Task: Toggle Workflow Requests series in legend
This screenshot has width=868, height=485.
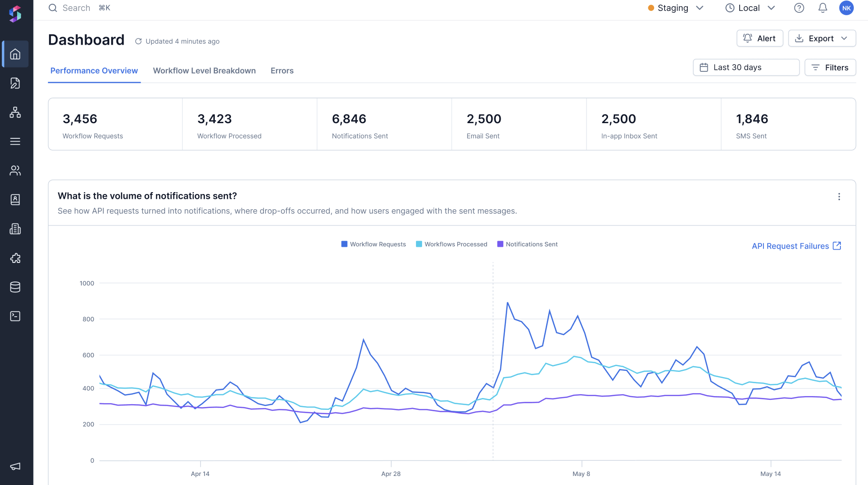Action: [374, 244]
